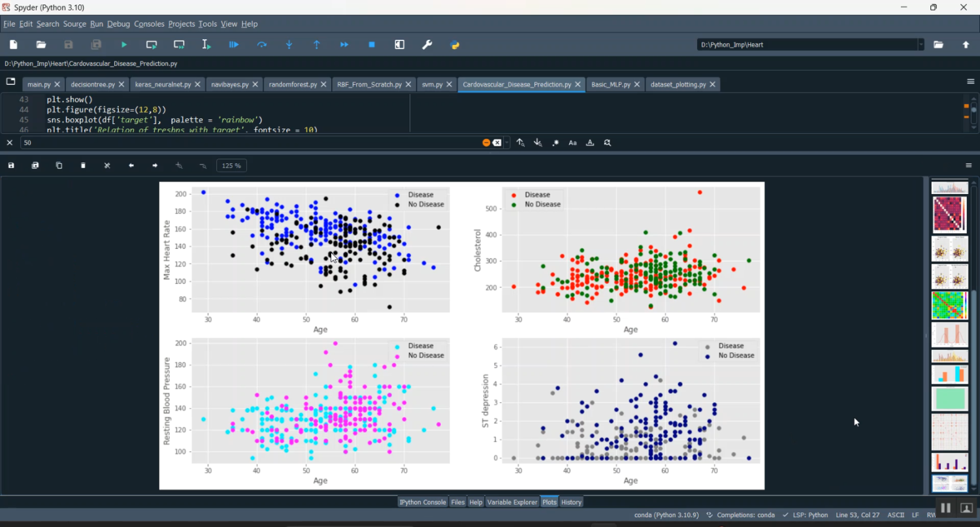Save the plot as image file
The height and width of the screenshot is (527, 980).
pyautogui.click(x=11, y=166)
